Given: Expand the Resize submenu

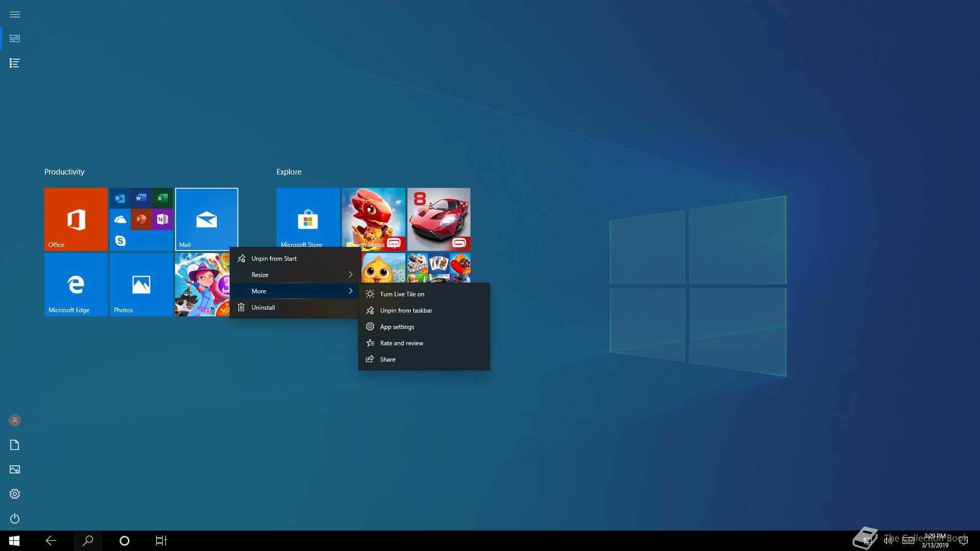Looking at the screenshot, I should [x=296, y=275].
